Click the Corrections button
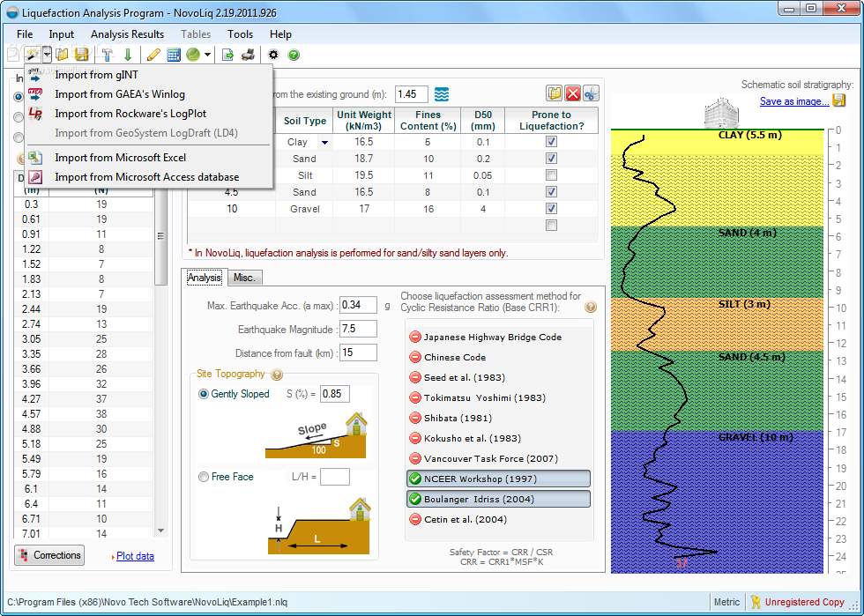Image resolution: width=864 pixels, height=616 pixels. (x=49, y=555)
